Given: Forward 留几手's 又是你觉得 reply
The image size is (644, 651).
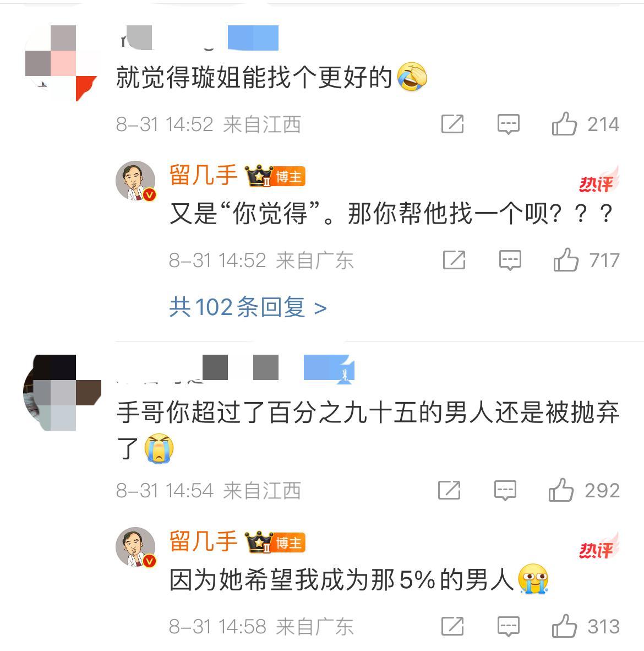Looking at the screenshot, I should coord(454,260).
